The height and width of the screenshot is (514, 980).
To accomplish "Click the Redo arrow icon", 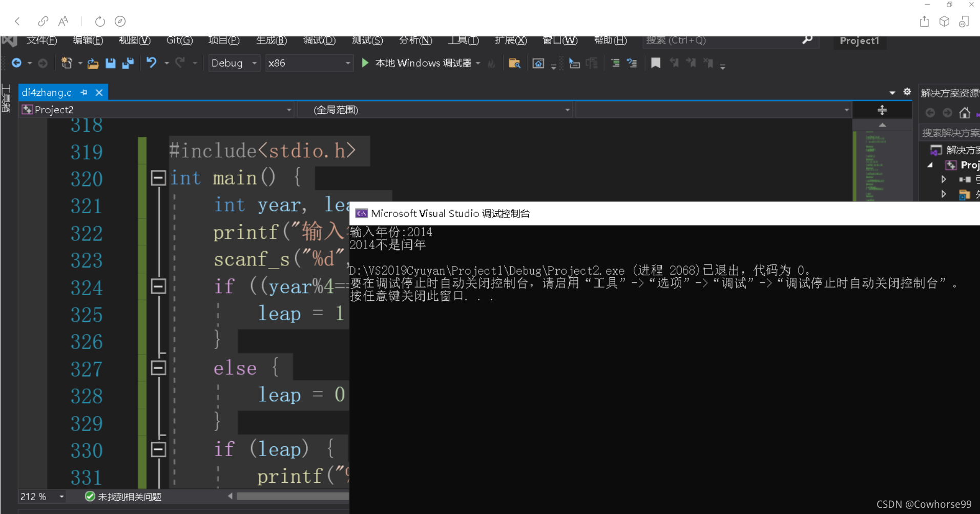I will [180, 63].
